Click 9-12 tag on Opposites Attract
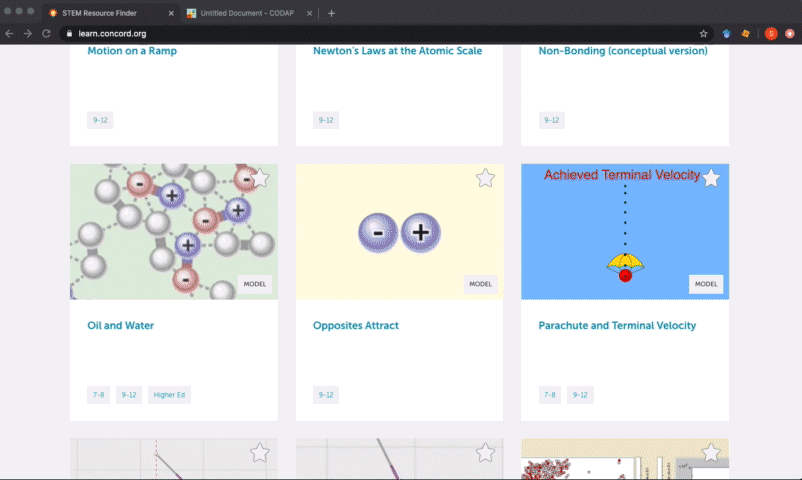 326,395
